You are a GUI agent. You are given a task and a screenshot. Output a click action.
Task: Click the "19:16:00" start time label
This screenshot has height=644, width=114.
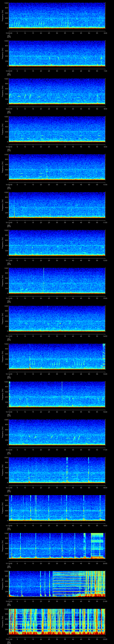[9, 450]
